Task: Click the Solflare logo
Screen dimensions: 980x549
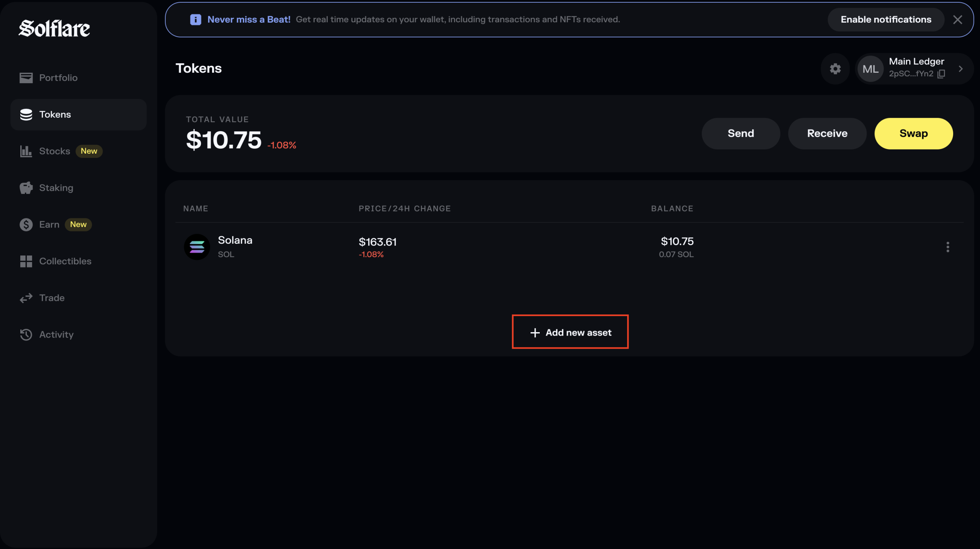Action: coord(54,29)
